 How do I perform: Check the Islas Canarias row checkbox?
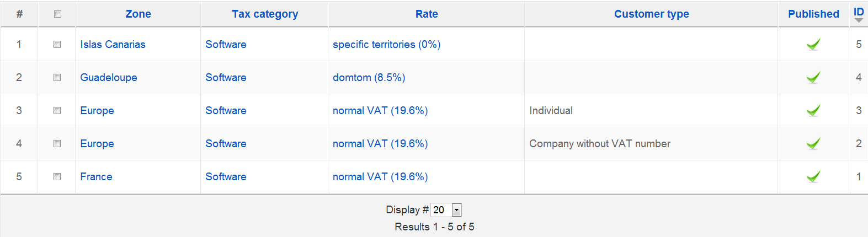click(x=57, y=44)
